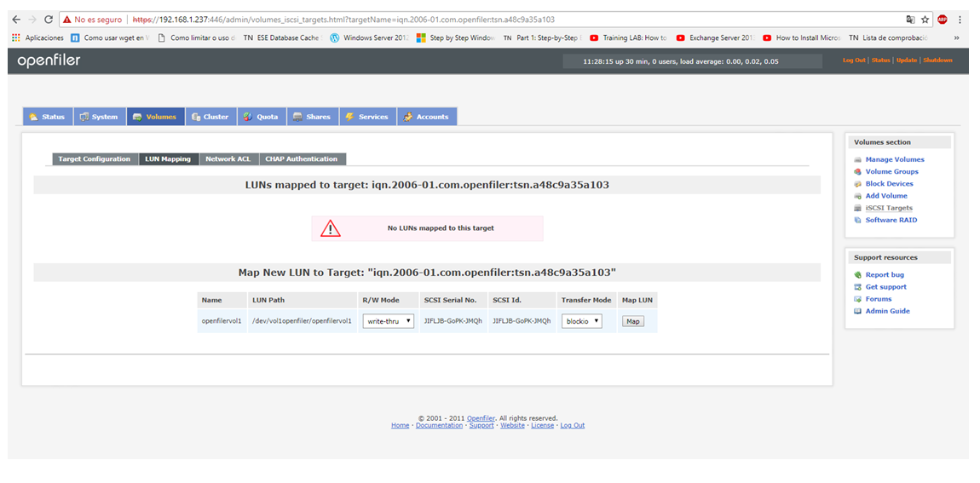Click the Software RAID icon

858,220
